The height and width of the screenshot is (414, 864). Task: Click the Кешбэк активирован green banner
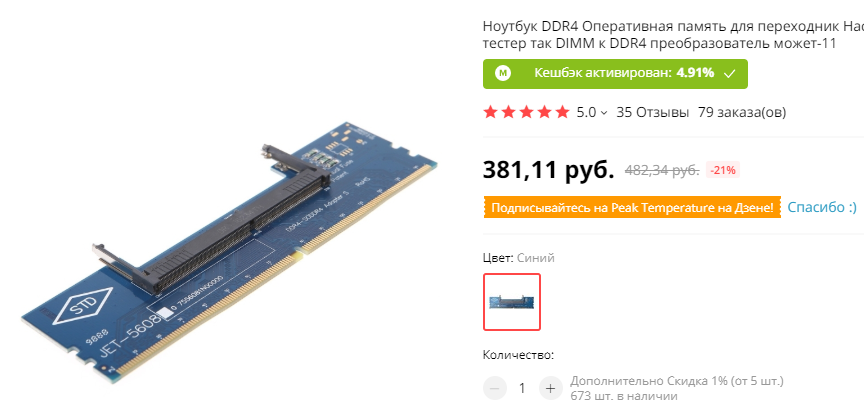point(615,73)
